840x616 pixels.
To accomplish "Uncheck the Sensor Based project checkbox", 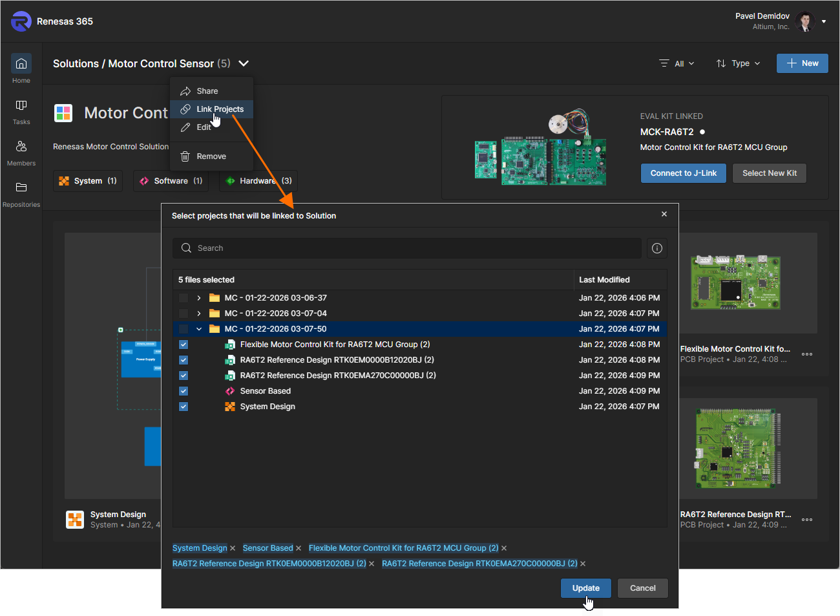I will 184,391.
